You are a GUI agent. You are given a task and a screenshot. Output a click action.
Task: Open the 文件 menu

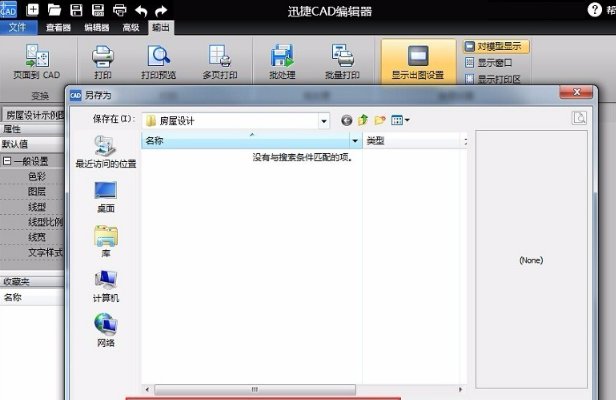18,27
